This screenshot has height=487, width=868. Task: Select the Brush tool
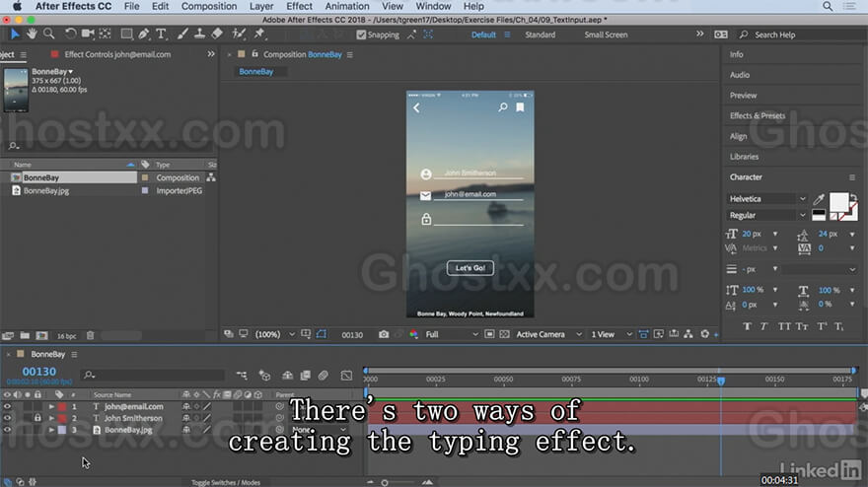click(182, 35)
